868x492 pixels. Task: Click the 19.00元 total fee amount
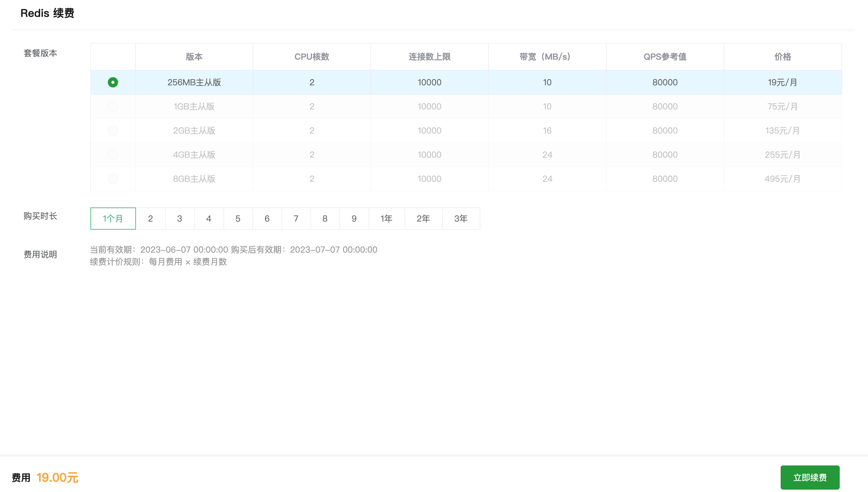point(57,478)
